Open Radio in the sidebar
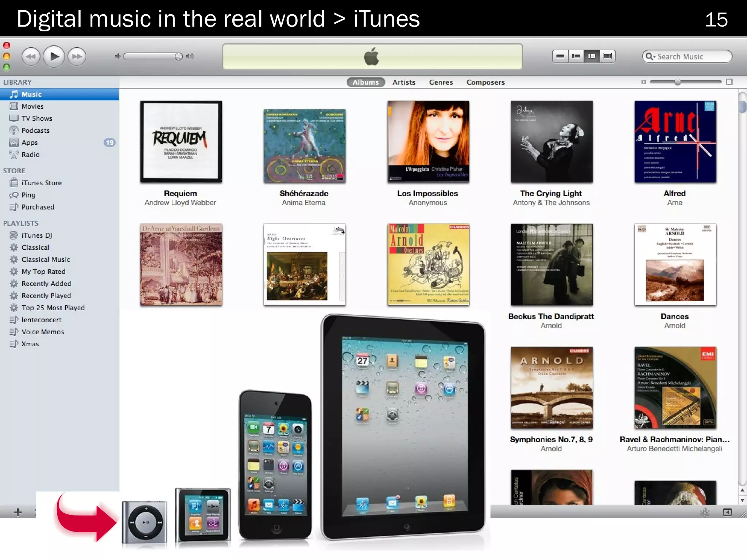Image resolution: width=747 pixels, height=560 pixels. [x=59, y=154]
